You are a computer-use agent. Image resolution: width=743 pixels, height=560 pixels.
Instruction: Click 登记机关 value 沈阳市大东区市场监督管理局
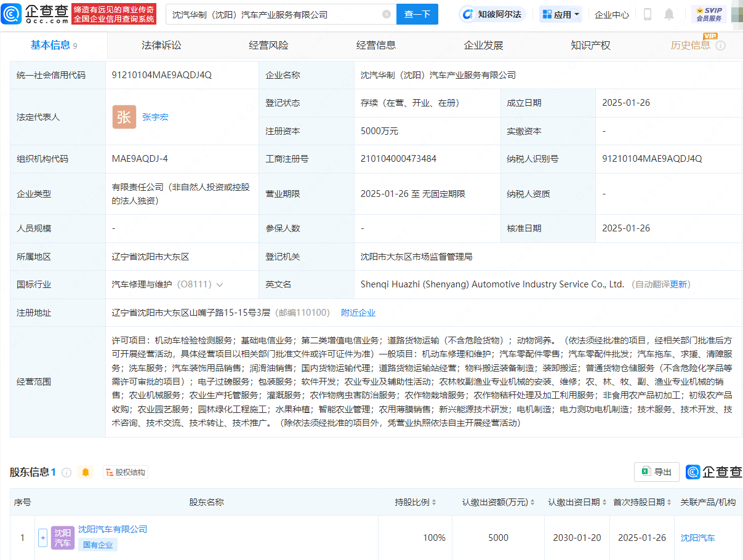pyautogui.click(x=417, y=257)
